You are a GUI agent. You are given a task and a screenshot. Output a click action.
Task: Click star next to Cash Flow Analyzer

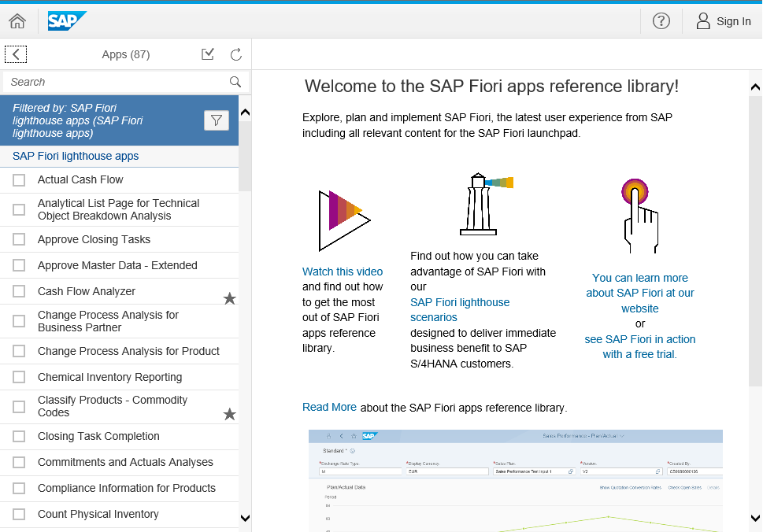coord(229,298)
